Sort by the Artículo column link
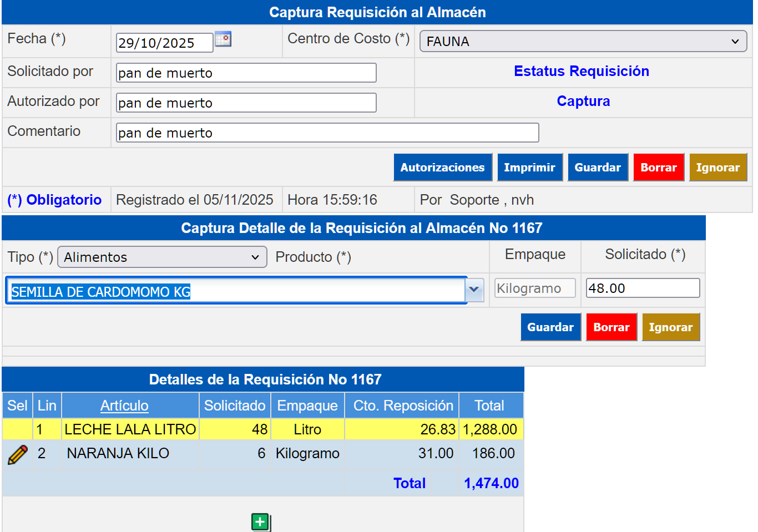This screenshot has height=532, width=758. click(x=124, y=406)
